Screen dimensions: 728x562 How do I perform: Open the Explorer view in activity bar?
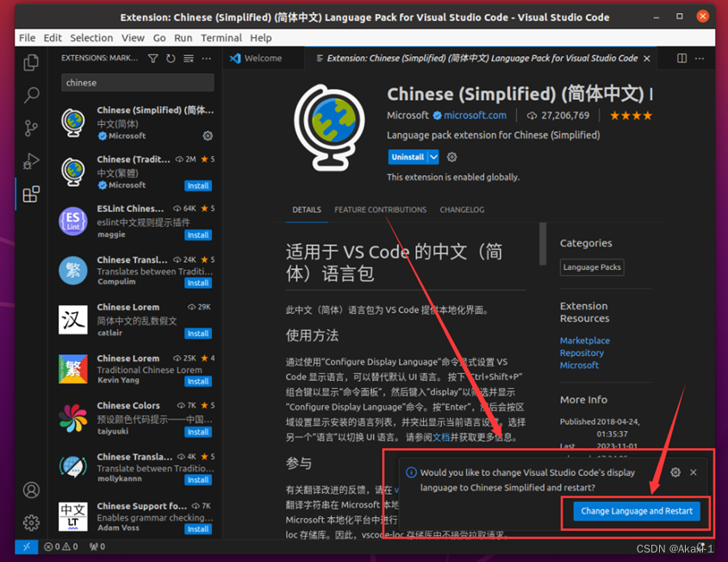(31, 62)
